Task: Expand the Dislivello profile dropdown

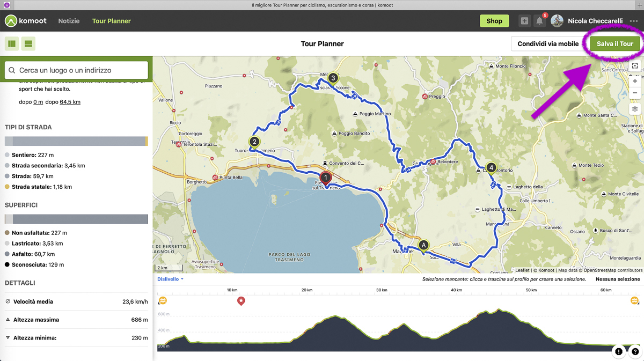Action: click(x=170, y=279)
